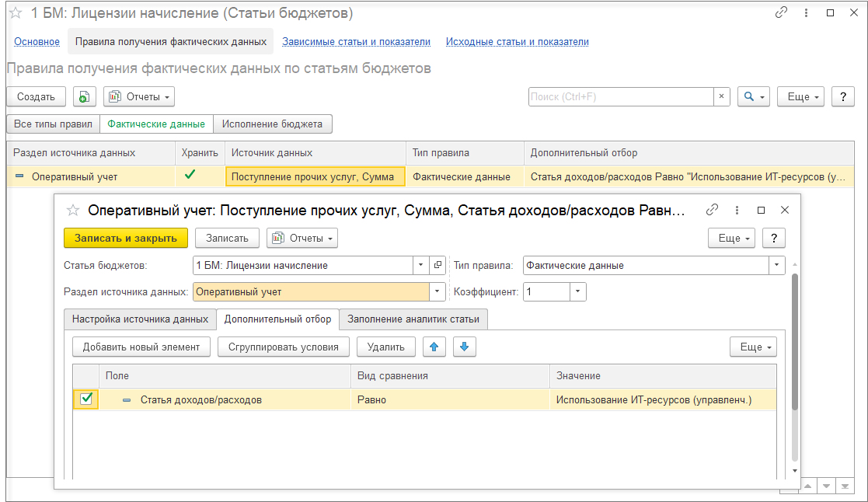Copy link to the main form using the chain icon
The width and height of the screenshot is (868, 502).
click(781, 12)
